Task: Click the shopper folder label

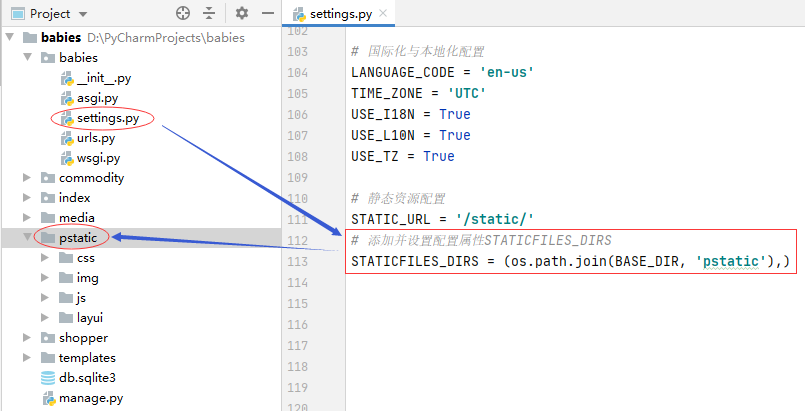Action: click(83, 338)
